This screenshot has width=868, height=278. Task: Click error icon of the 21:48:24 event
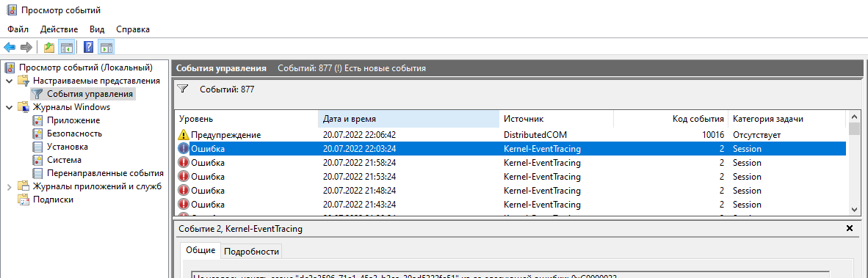(x=184, y=190)
